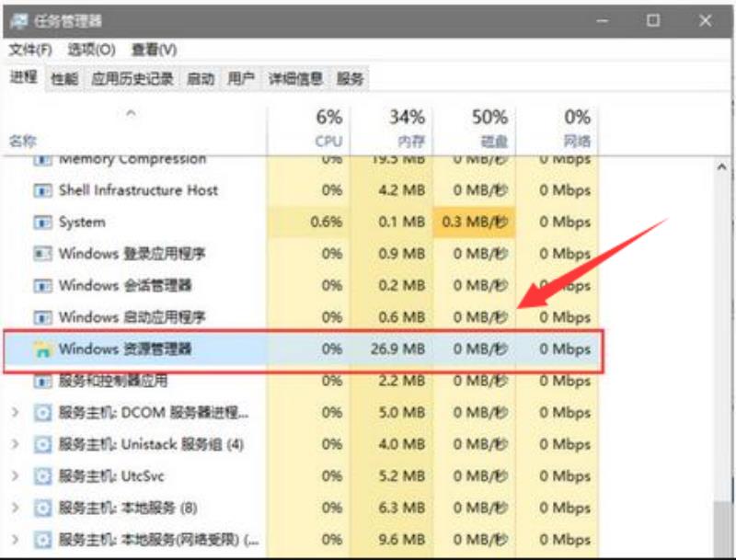Go to the 启动 tab
The image size is (736, 560).
pyautogui.click(x=201, y=79)
